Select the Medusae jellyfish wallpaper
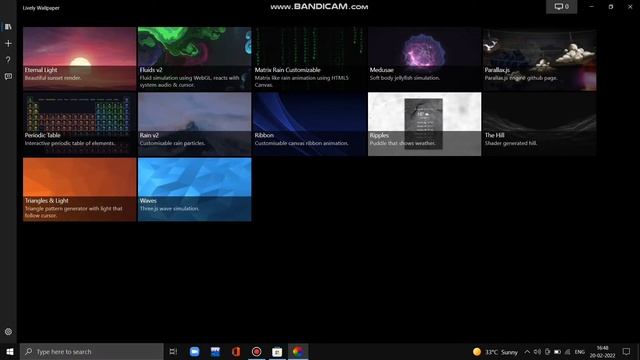Viewport: 640px width, 360px height. point(424,59)
